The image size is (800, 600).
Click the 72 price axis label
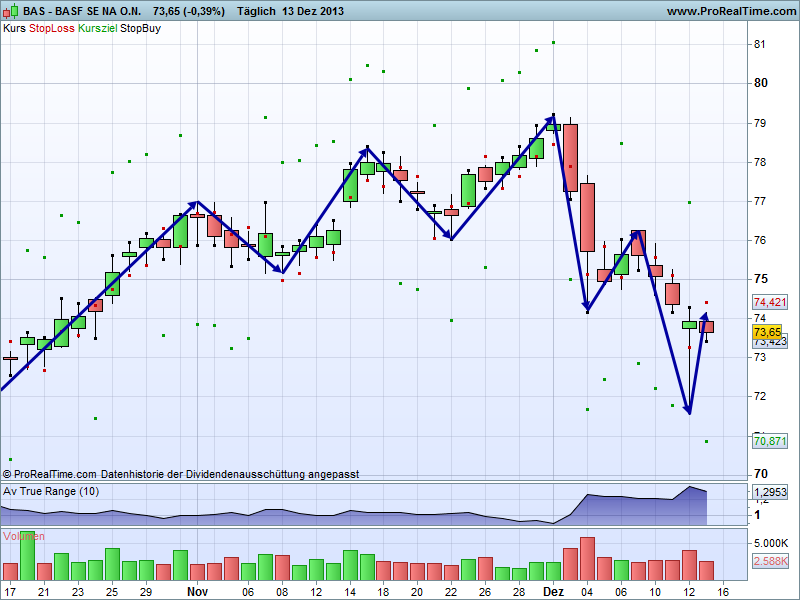point(760,396)
